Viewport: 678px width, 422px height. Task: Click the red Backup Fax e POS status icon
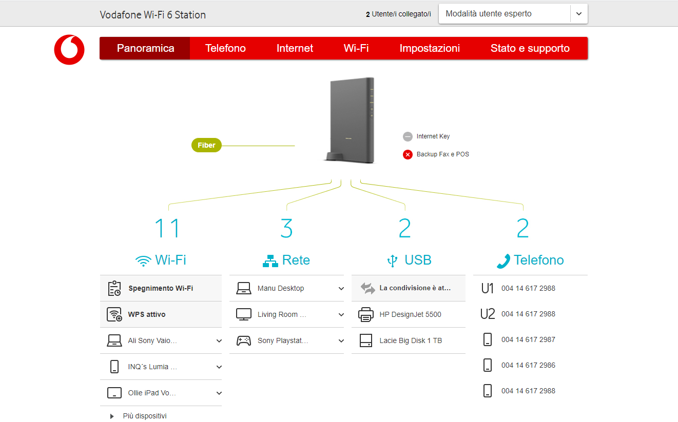click(407, 154)
